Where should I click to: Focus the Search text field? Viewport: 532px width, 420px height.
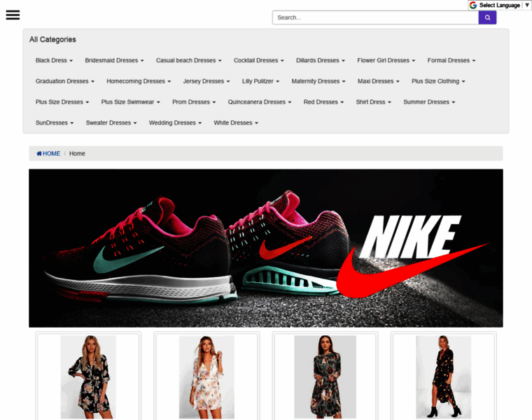375,17
